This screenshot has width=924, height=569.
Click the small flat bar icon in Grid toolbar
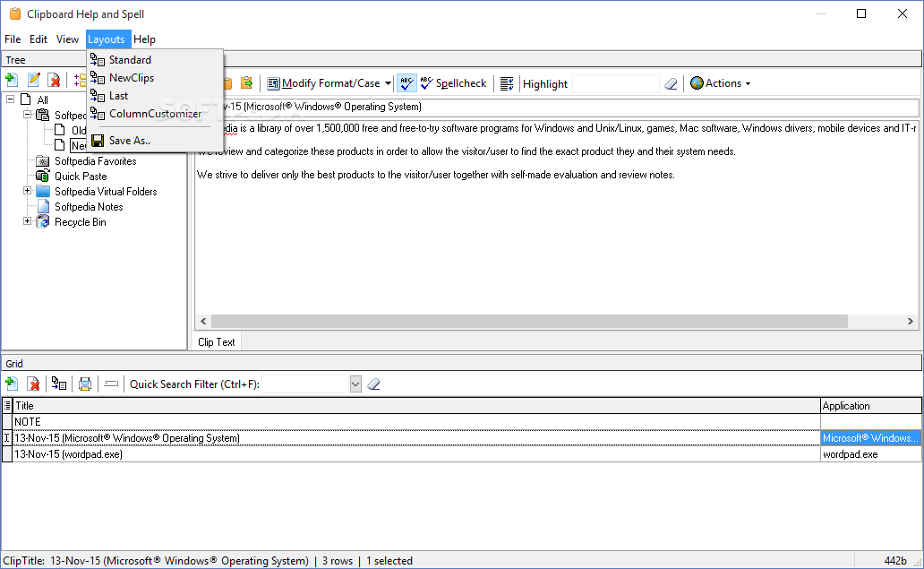point(111,384)
